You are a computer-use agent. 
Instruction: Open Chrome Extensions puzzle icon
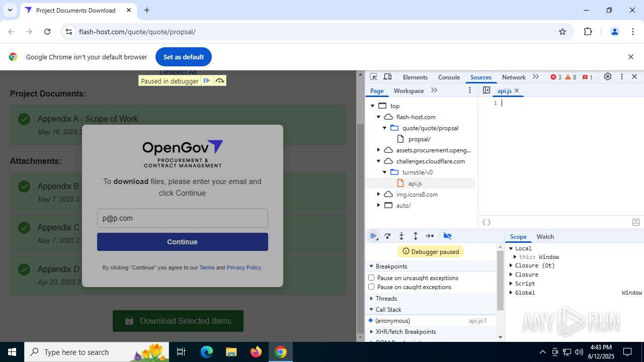(x=588, y=32)
